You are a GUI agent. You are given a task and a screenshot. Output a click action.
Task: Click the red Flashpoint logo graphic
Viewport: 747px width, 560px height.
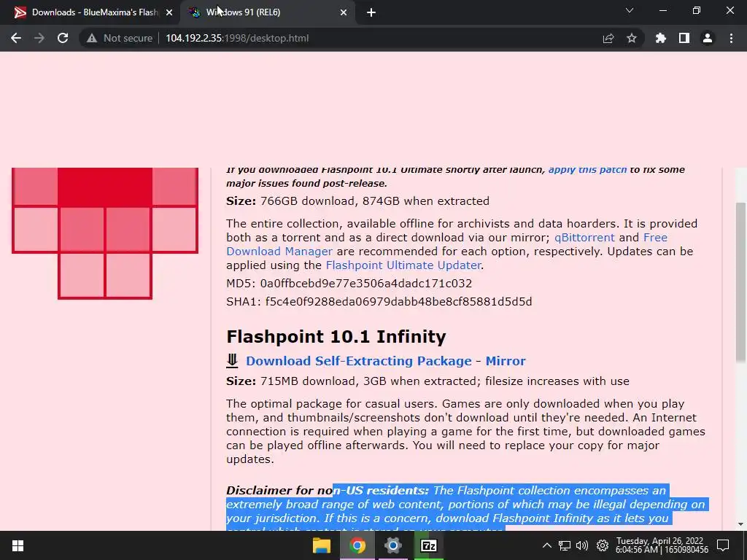(105, 233)
